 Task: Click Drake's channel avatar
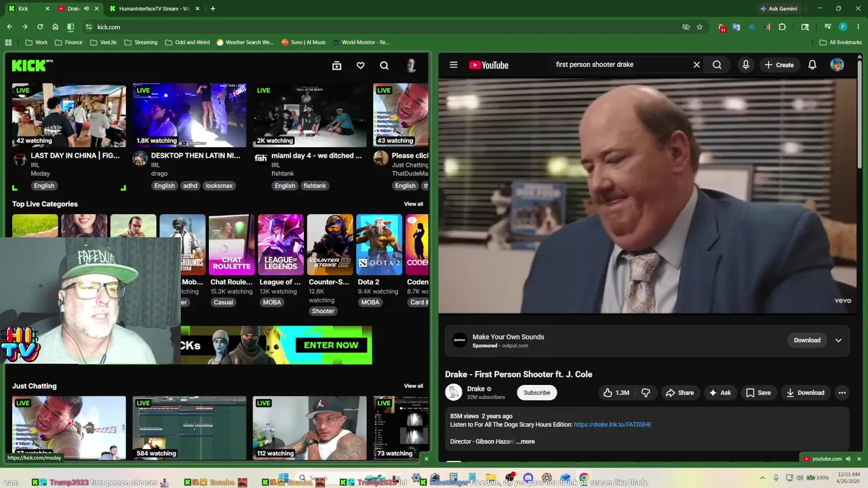tap(454, 392)
